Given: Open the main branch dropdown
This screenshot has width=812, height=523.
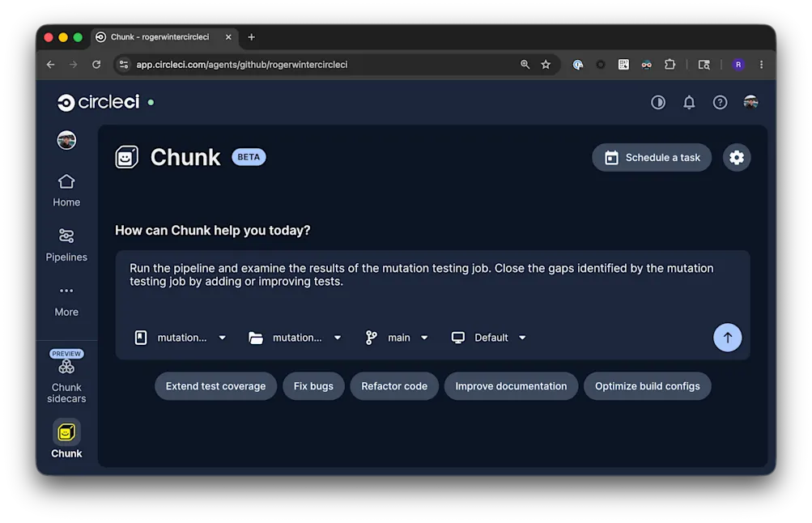Looking at the screenshot, I should click(x=397, y=338).
